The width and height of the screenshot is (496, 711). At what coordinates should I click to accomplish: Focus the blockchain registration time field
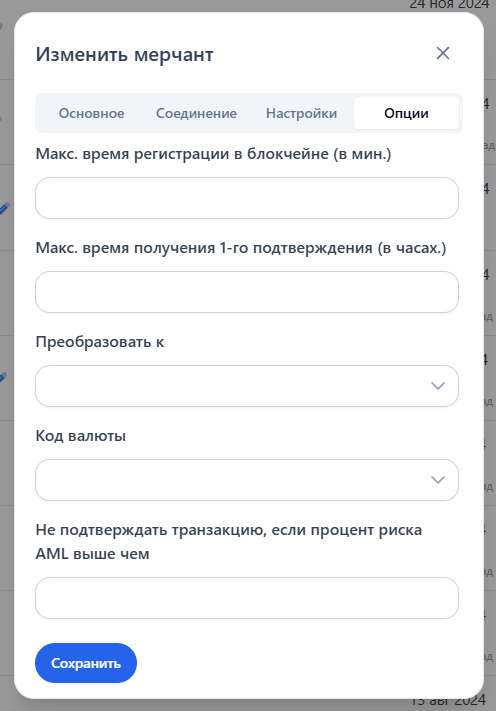coord(247,198)
